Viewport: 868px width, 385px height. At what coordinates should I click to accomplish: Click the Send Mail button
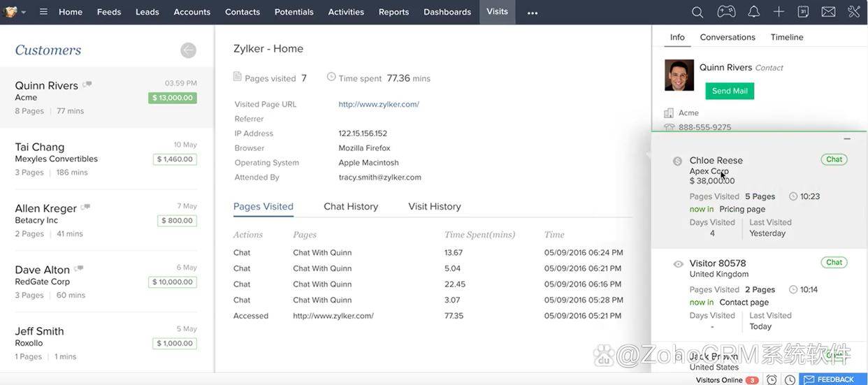(x=730, y=91)
